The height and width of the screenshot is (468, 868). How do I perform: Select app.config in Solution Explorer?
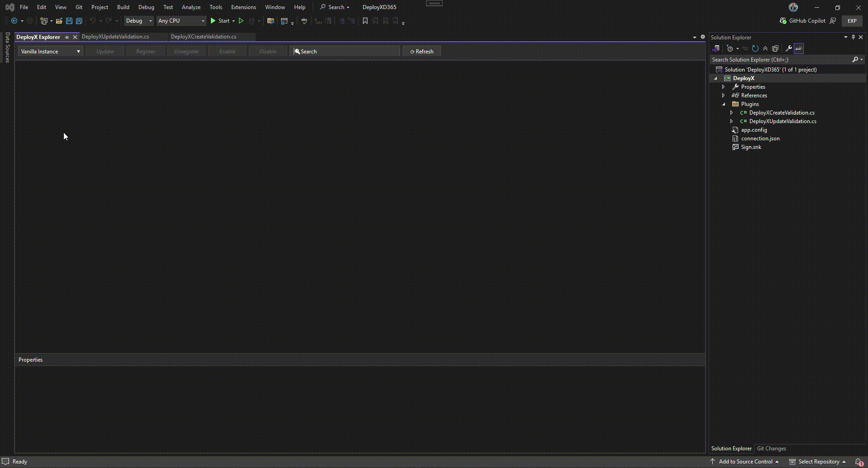(754, 130)
